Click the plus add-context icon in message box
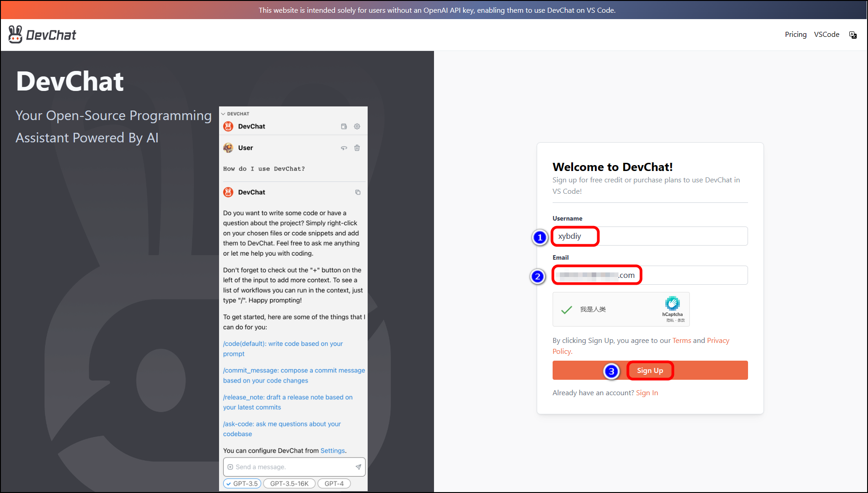 (x=230, y=467)
